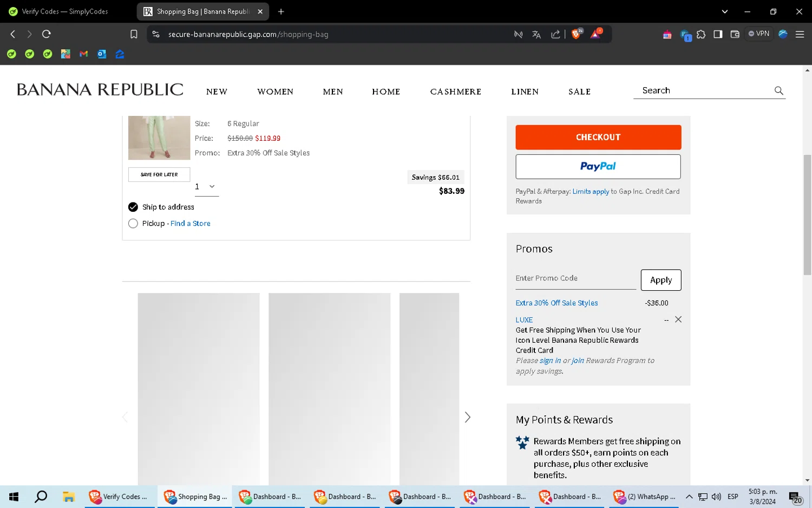Screen dimensions: 812x508
Task: Click the browser back arrow
Action: coord(13,34)
